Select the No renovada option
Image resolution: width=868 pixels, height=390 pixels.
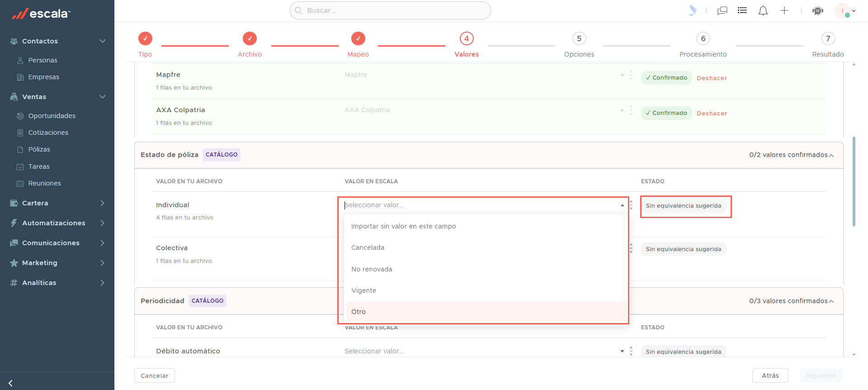486,269
